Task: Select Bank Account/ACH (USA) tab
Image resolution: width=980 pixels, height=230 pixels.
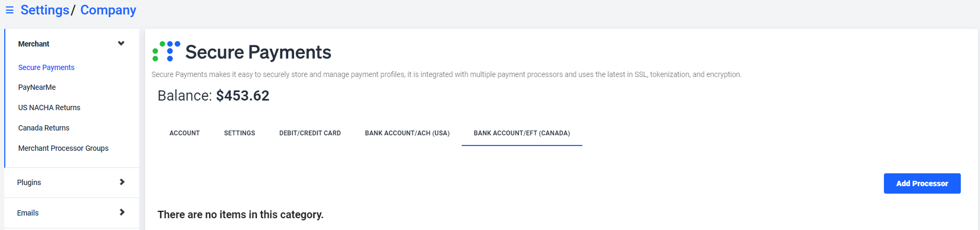Action: click(407, 133)
